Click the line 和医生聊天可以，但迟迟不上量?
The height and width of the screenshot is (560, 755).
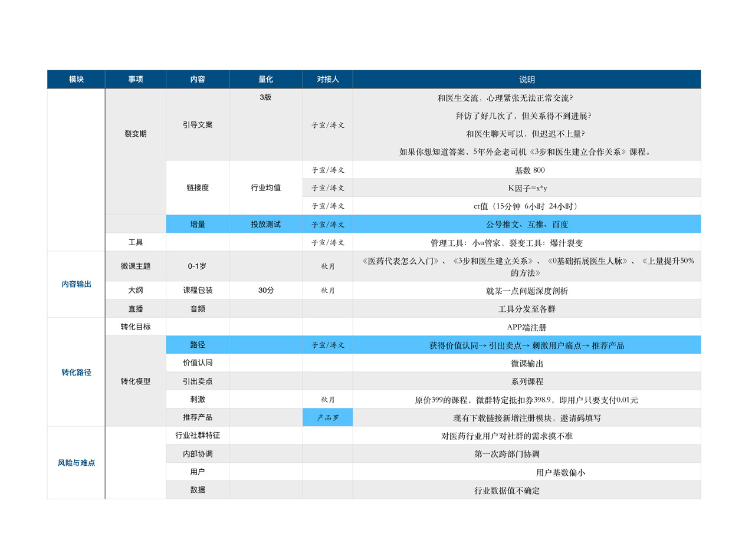point(526,134)
